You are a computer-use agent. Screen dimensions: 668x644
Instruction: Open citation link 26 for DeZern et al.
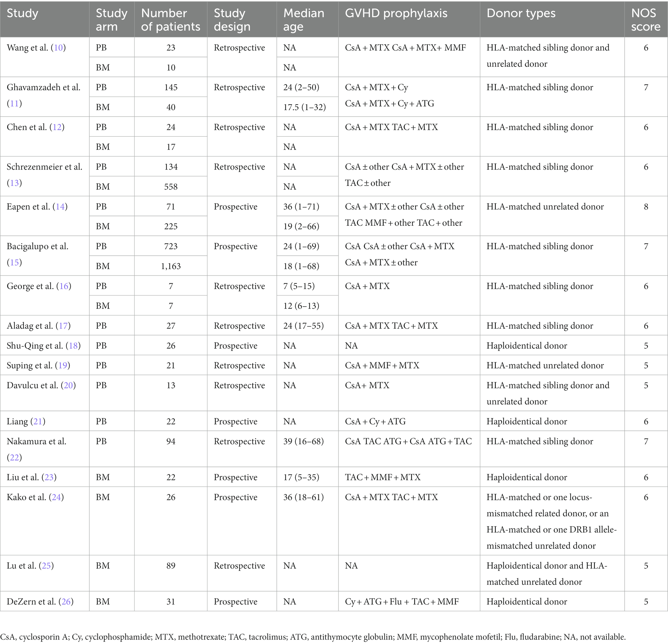point(66,602)
